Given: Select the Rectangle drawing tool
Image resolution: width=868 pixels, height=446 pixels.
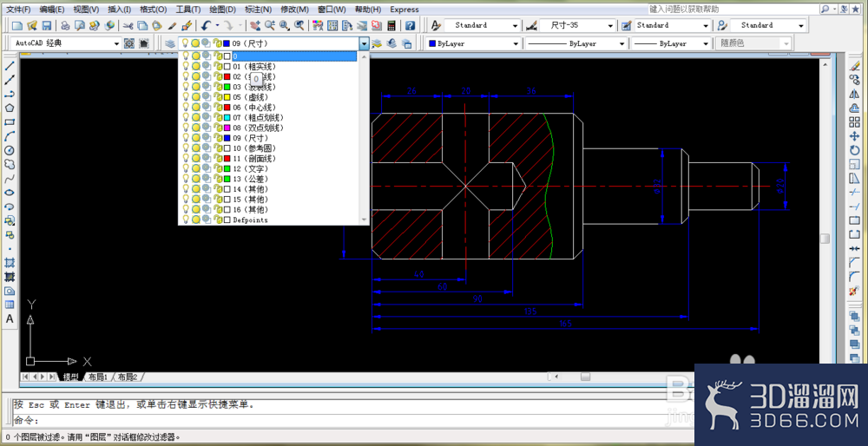Looking at the screenshot, I should pos(10,122).
